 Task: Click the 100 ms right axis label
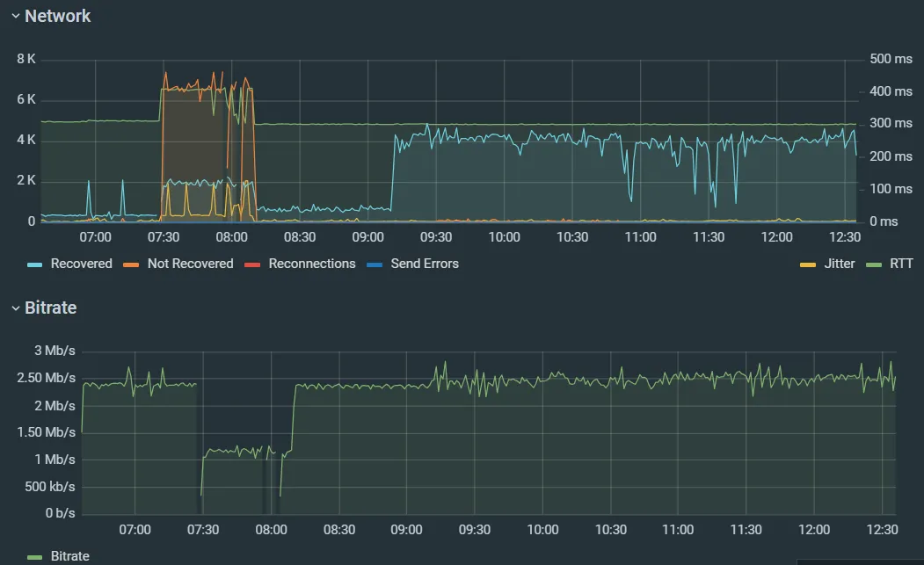[891, 189]
